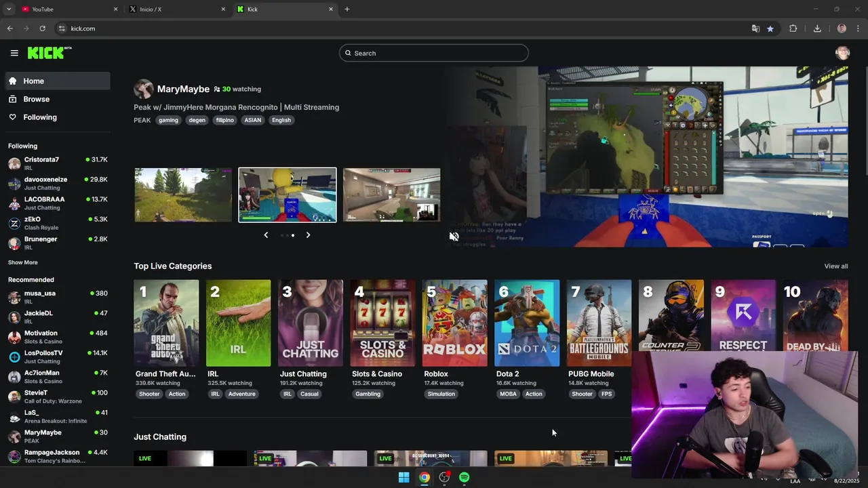Select the ASIAN tag
The height and width of the screenshot is (488, 868).
point(253,120)
